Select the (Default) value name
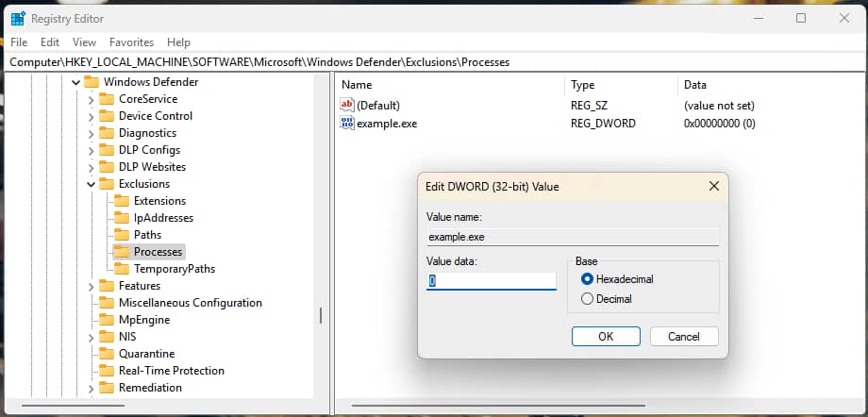868x417 pixels. pyautogui.click(x=378, y=106)
